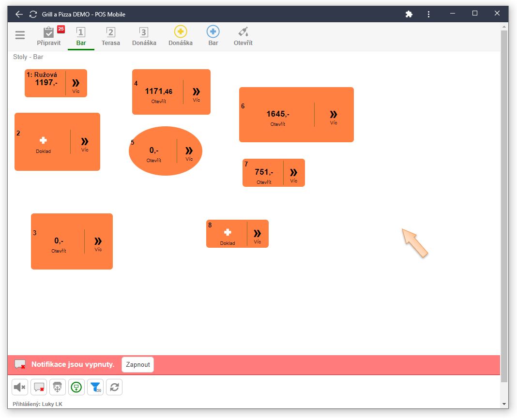
Task: Add new Bar order with blue plus
Action: [x=213, y=36]
